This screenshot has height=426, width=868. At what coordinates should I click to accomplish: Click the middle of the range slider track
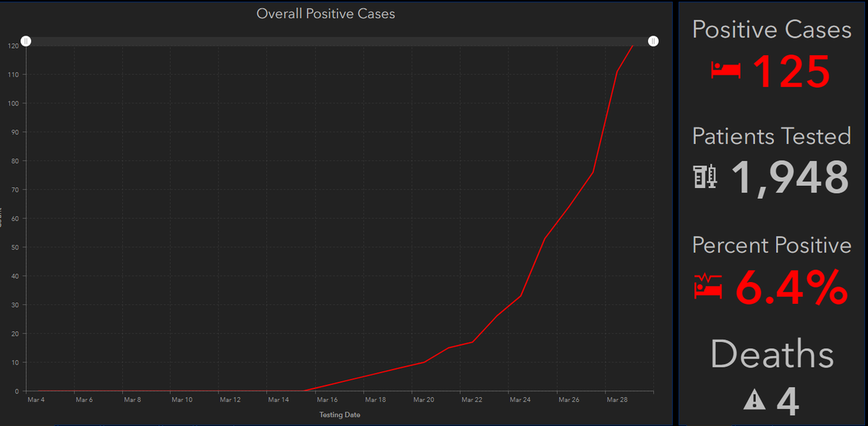click(x=339, y=42)
